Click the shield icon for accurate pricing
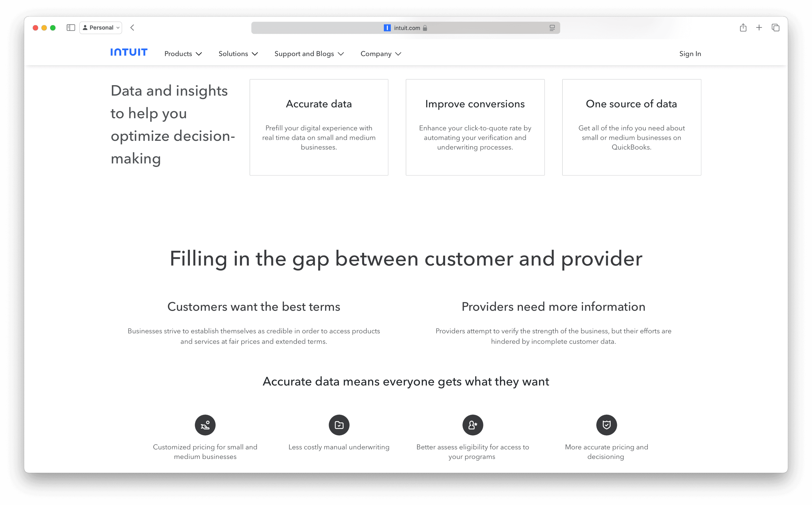 pyautogui.click(x=606, y=425)
